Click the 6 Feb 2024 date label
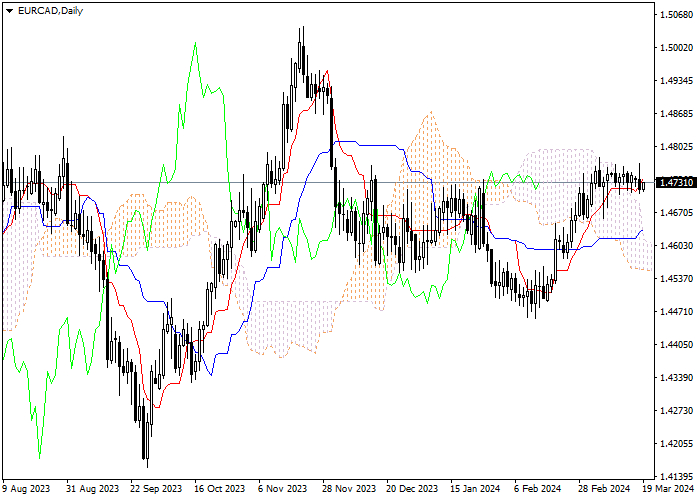Screen dimensions: 700x500 [x=538, y=488]
